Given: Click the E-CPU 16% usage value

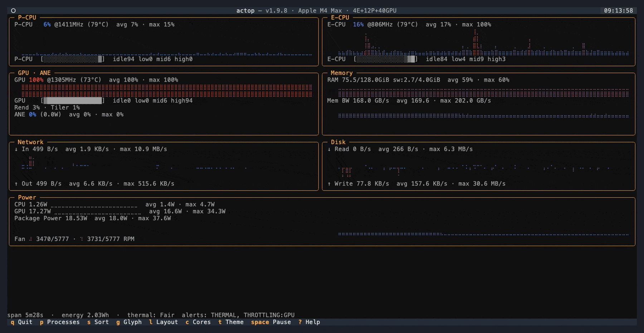Looking at the screenshot, I should (358, 25).
